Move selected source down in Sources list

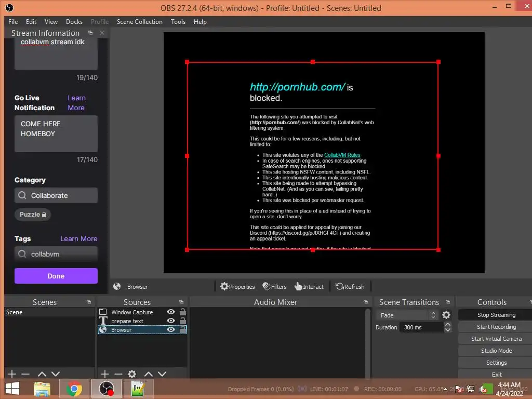tap(162, 374)
